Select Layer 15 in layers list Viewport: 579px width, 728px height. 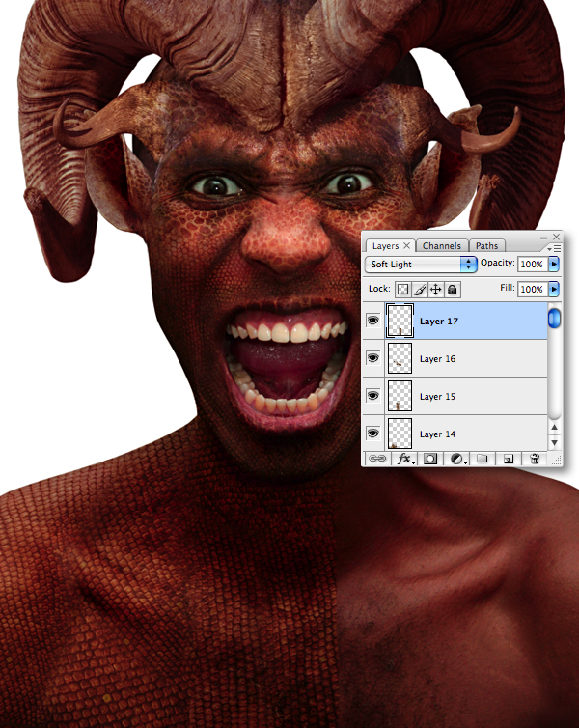tap(466, 396)
